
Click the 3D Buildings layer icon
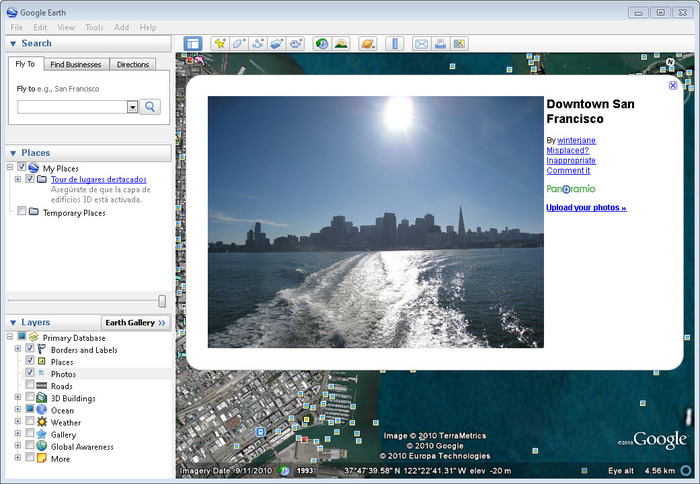[x=42, y=397]
